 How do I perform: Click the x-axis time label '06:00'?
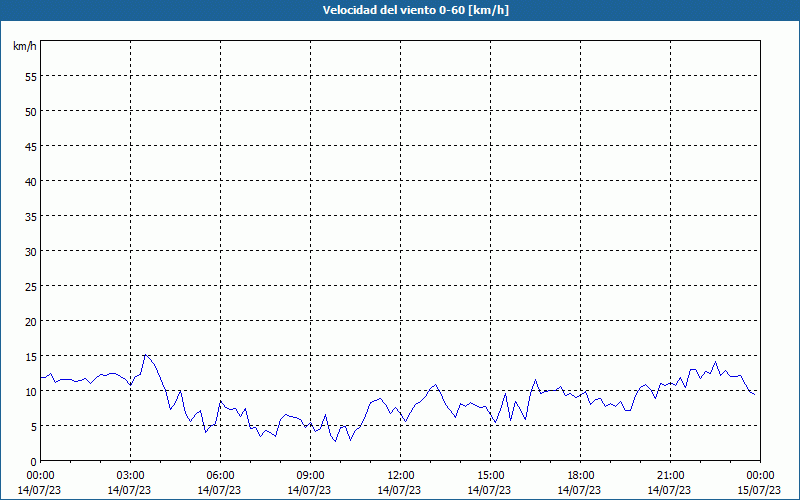220,476
